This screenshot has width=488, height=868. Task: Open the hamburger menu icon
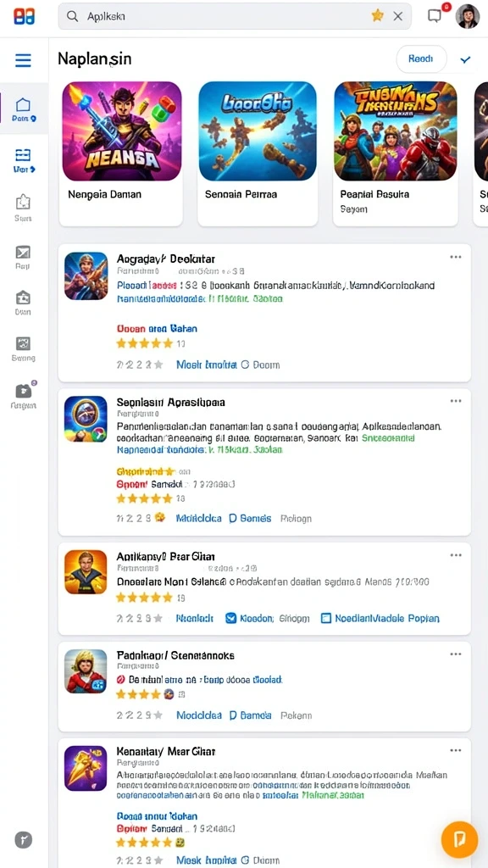tap(23, 60)
